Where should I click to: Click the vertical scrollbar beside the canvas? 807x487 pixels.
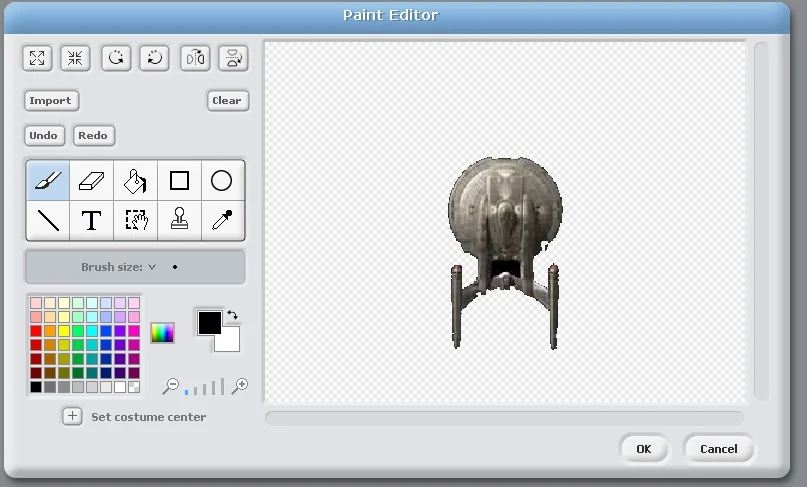761,221
